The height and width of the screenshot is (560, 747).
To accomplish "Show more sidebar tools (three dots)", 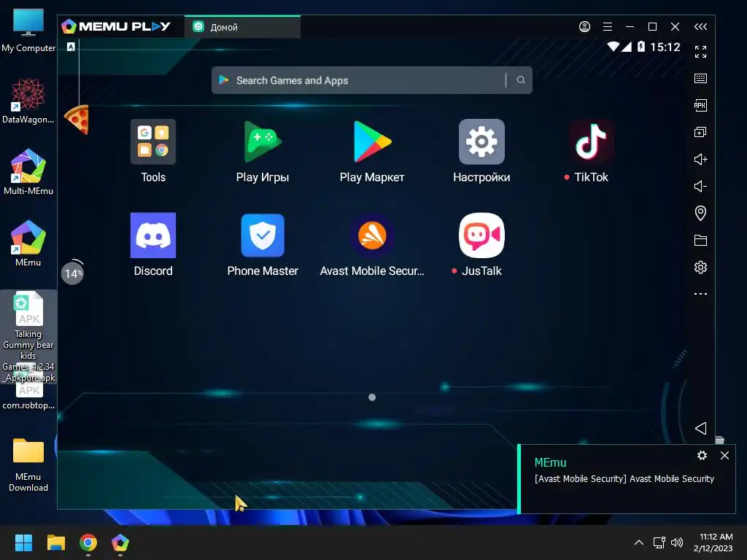I will 700,294.
